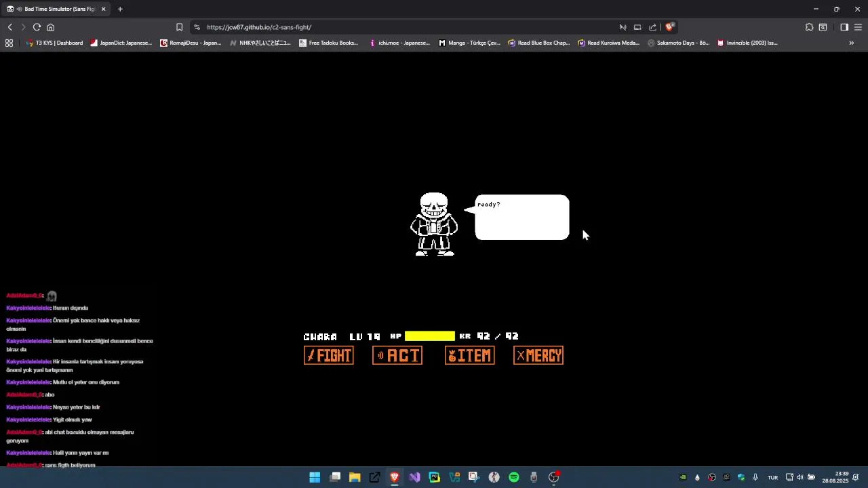
Task: Choose the ITEM battle command
Action: pos(470,356)
